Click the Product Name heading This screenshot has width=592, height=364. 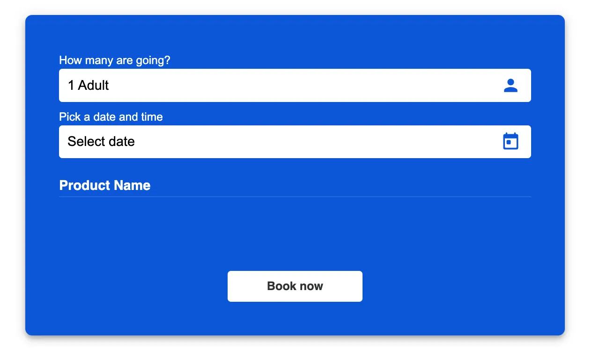(x=105, y=185)
